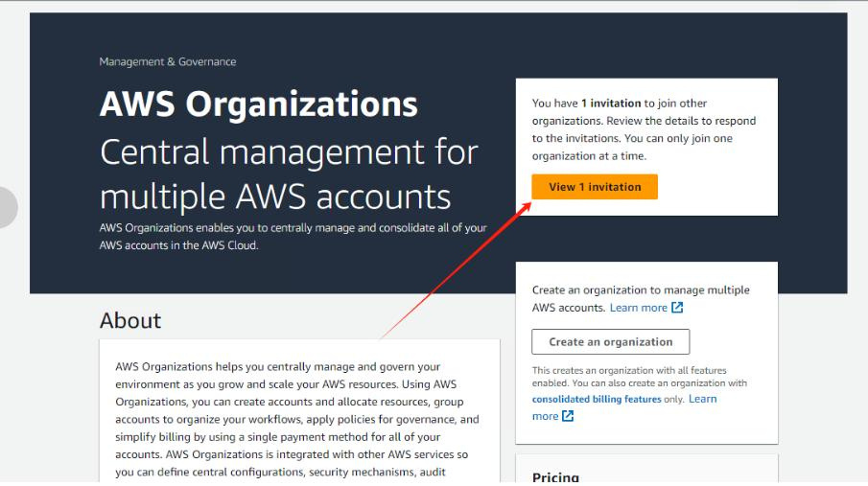Viewport: 868px width, 486px height.
Task: Click 'Create an organization to manage multiple' text
Action: [x=641, y=290]
